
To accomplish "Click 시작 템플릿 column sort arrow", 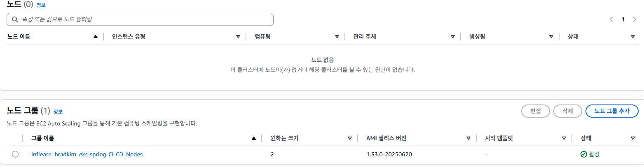I will click(x=564, y=138).
